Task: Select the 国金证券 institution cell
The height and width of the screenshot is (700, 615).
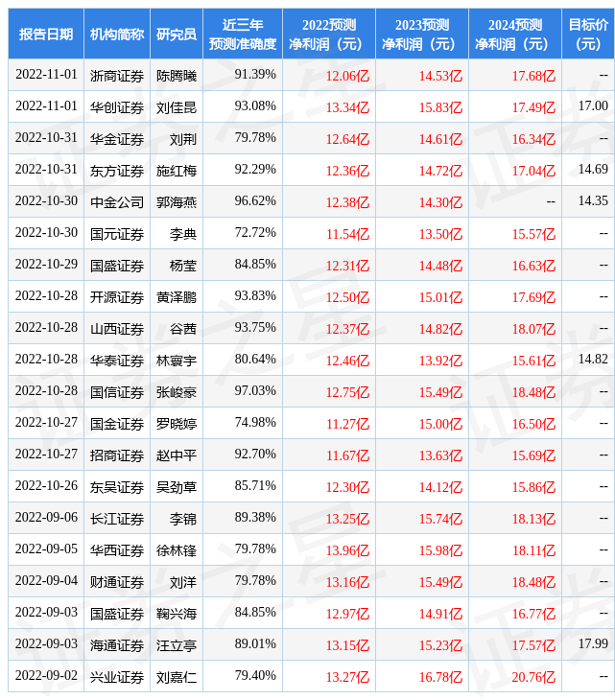Action: click(117, 424)
